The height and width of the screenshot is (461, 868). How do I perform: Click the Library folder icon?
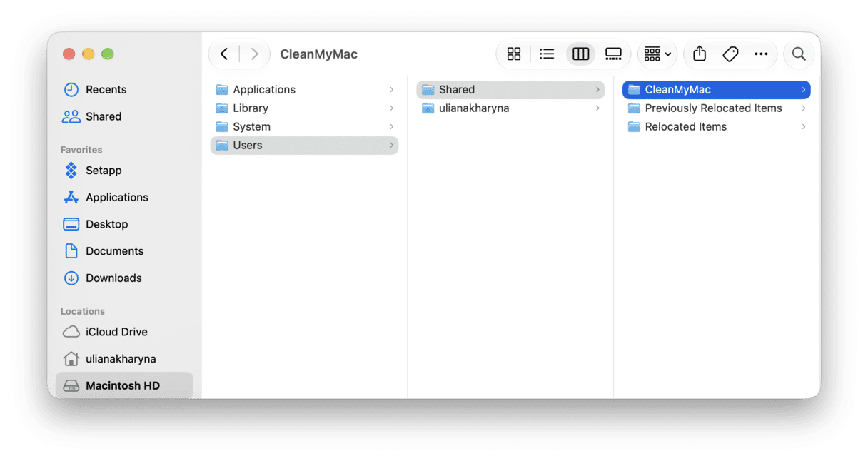pyautogui.click(x=222, y=108)
